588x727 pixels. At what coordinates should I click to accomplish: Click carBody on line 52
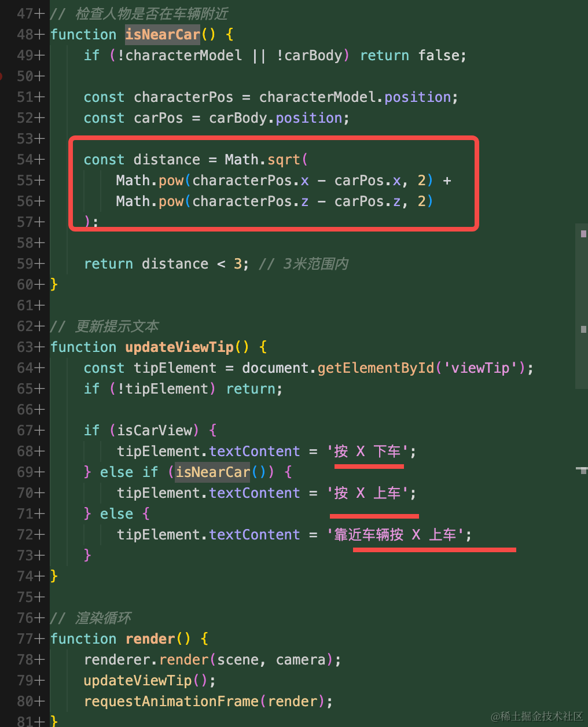click(238, 118)
